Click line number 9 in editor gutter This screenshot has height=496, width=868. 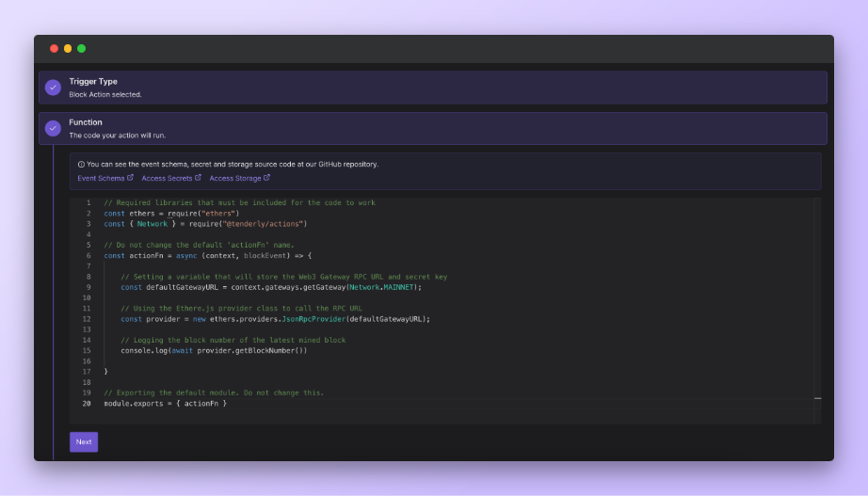pyautogui.click(x=88, y=287)
